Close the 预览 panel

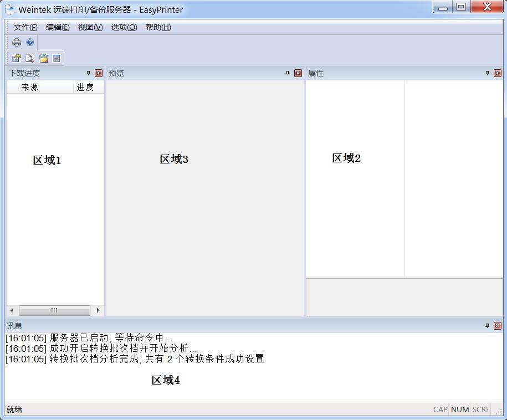pos(298,73)
